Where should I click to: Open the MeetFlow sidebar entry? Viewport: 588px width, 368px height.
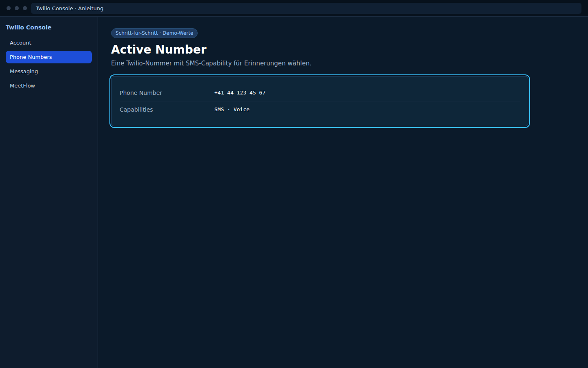(x=49, y=86)
